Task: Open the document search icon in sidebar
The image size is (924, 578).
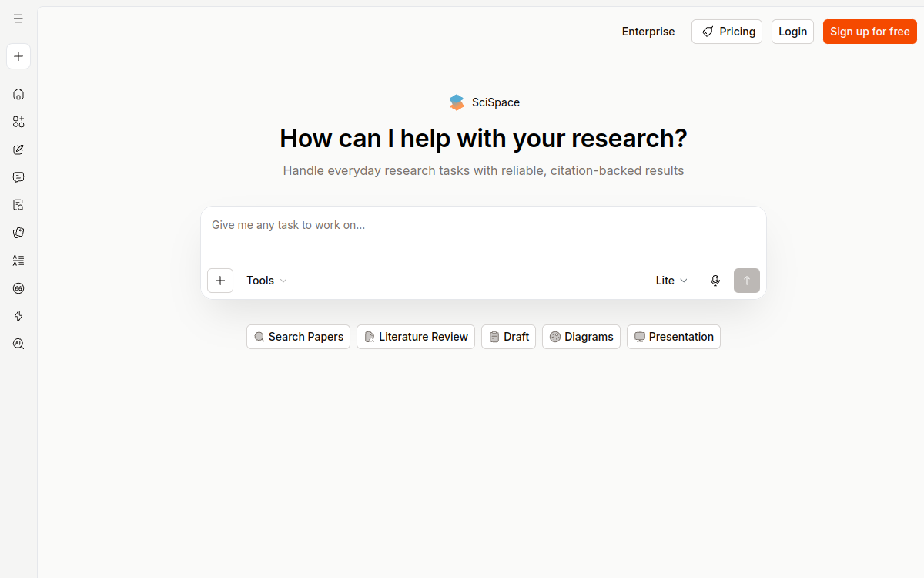Action: click(x=18, y=205)
